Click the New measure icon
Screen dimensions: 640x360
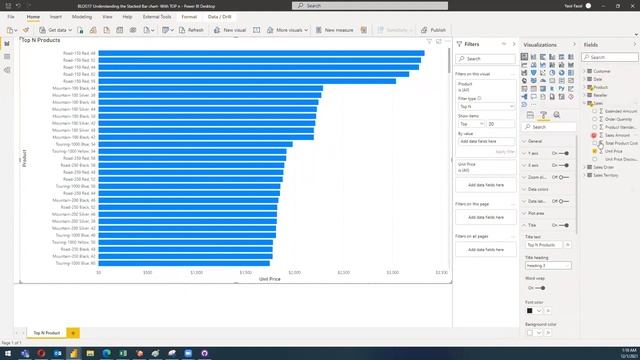pos(319,30)
